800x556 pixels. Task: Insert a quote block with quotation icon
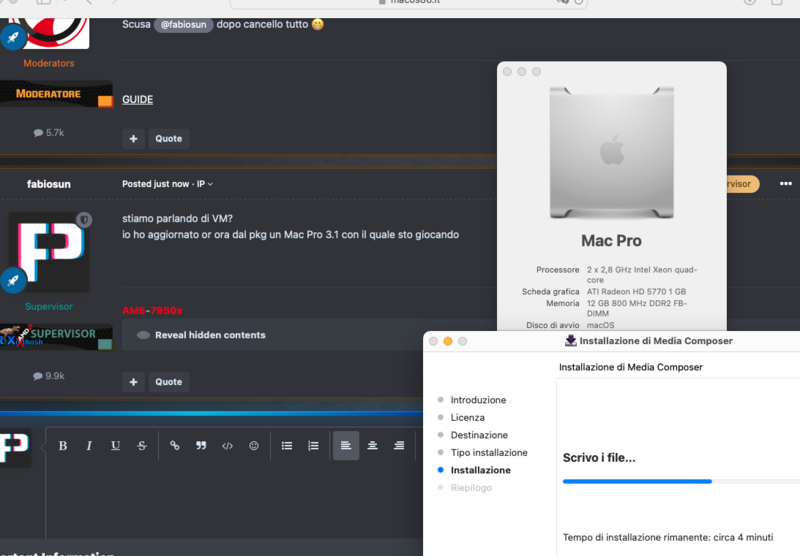201,446
